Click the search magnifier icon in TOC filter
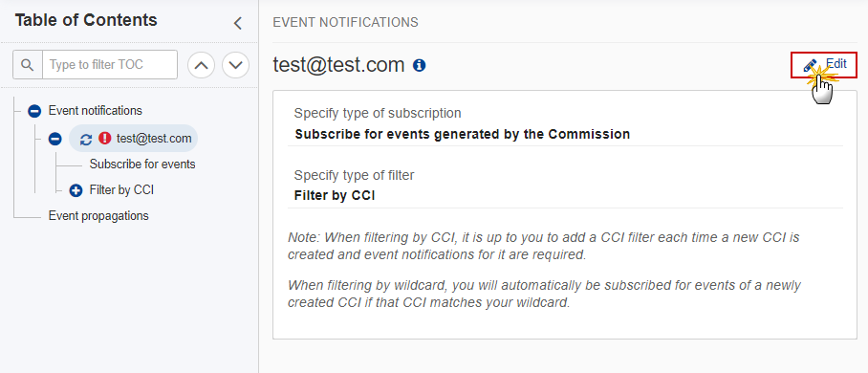Viewport: 868px width, 373px height. pos(27,65)
